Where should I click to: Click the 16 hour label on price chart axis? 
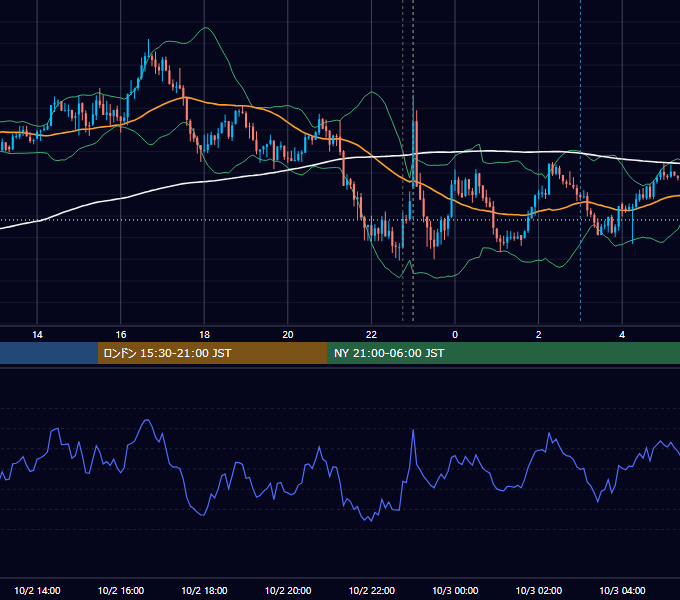pyautogui.click(x=121, y=335)
